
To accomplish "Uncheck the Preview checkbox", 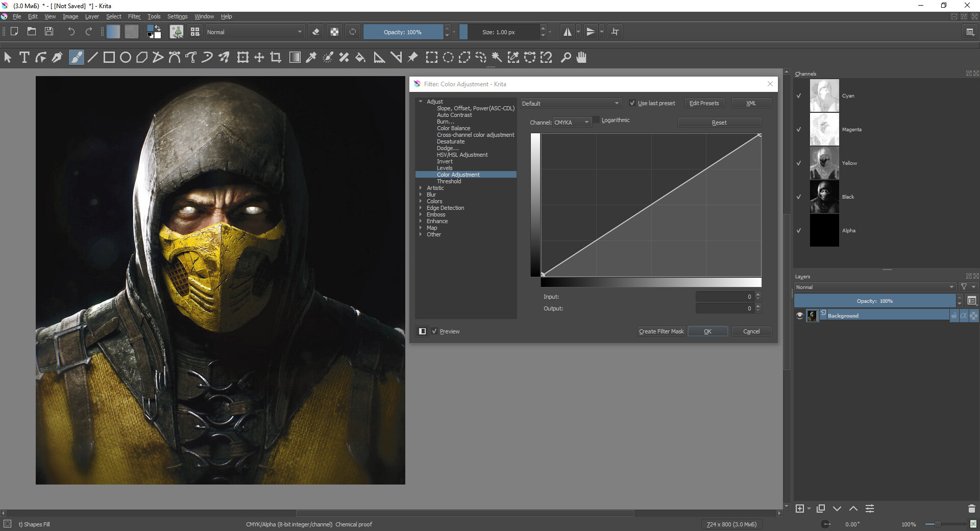I will tap(434, 331).
